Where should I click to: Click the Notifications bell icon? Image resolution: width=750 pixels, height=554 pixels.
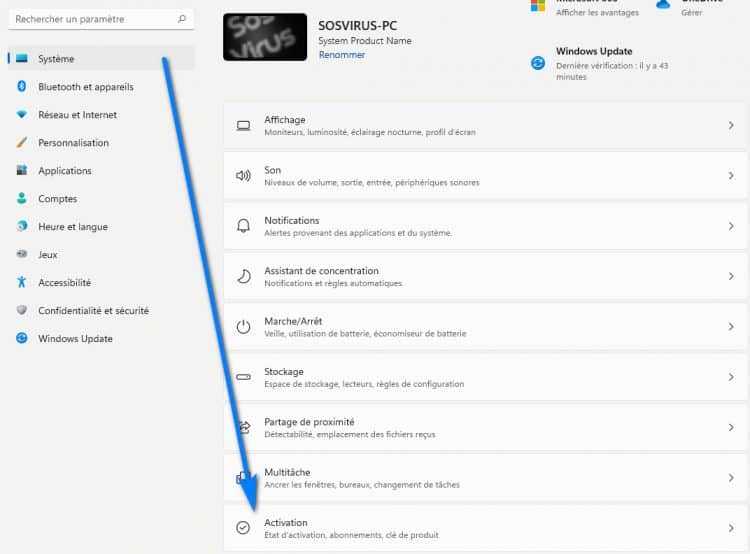243,226
